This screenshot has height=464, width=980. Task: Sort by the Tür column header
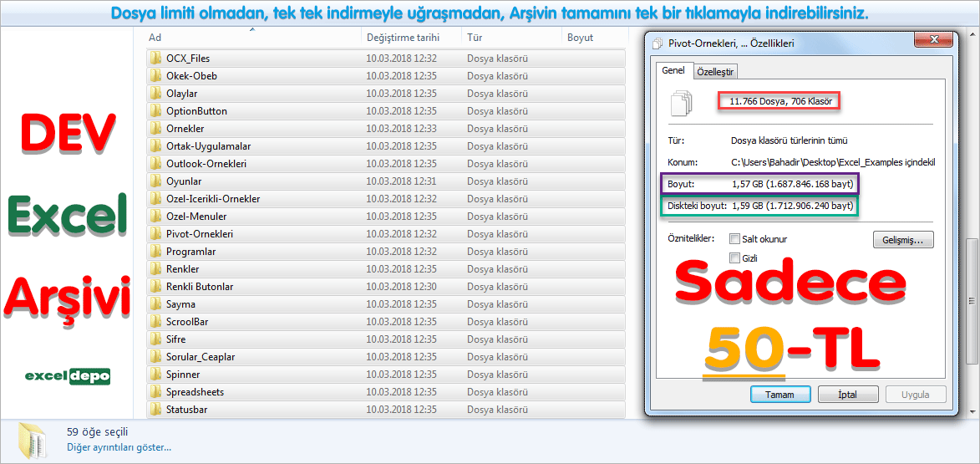[475, 38]
